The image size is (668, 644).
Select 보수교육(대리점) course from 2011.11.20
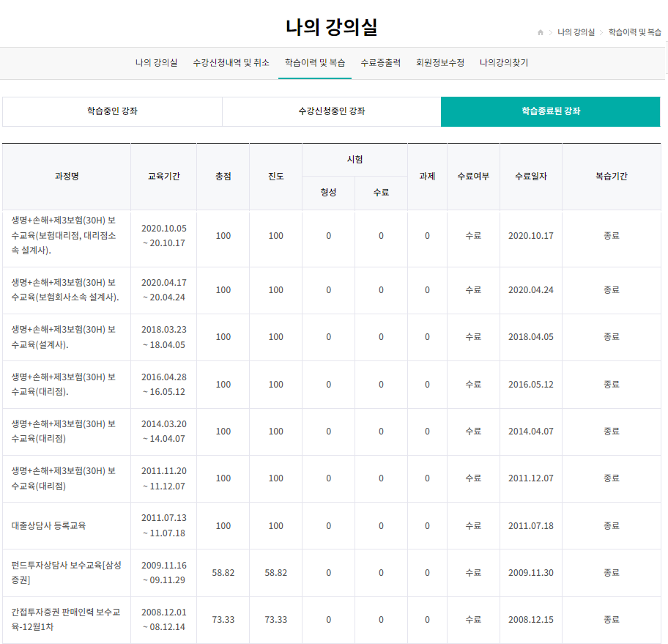coord(64,478)
